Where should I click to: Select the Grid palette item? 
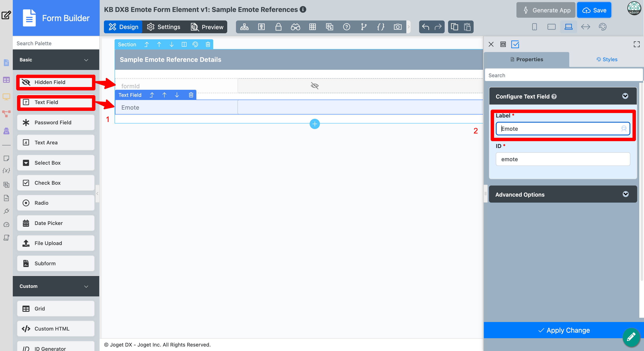click(x=56, y=308)
